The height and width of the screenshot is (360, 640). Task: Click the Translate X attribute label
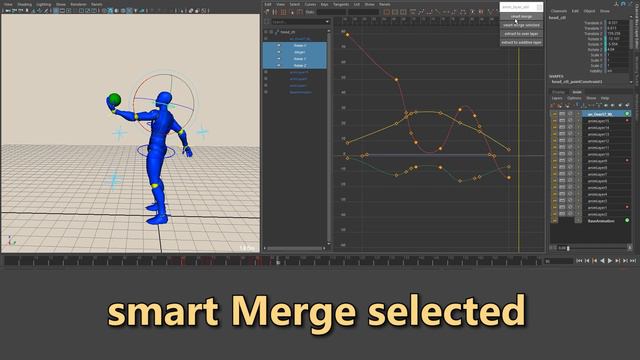593,23
